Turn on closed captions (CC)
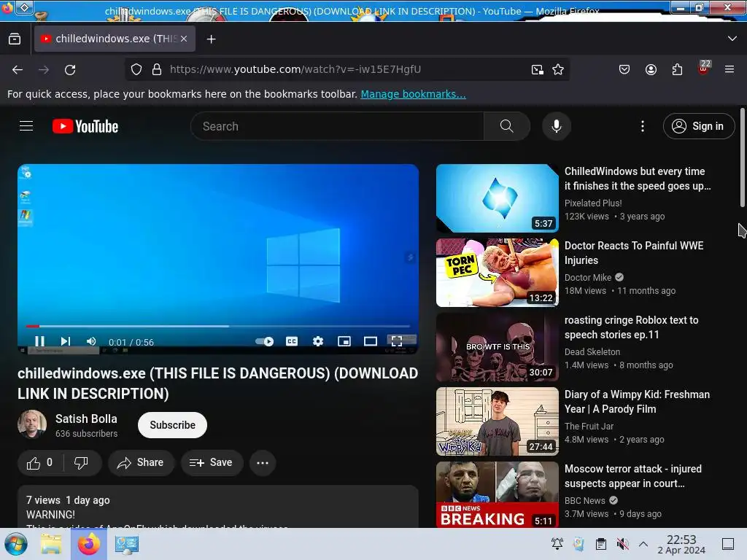This screenshot has width=747, height=560. pos(292,341)
